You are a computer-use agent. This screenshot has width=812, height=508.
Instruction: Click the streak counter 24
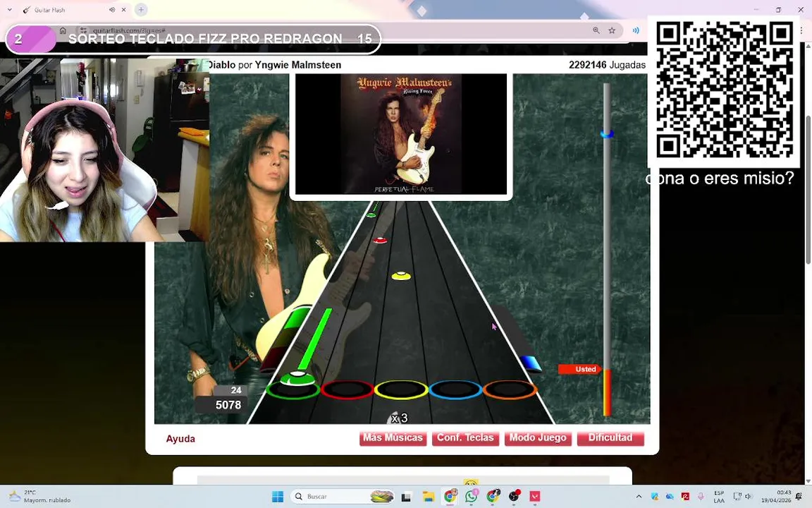(236, 390)
